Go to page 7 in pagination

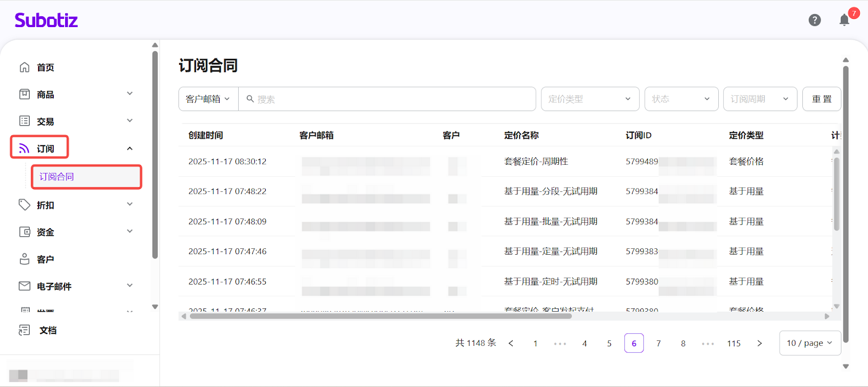(x=659, y=344)
